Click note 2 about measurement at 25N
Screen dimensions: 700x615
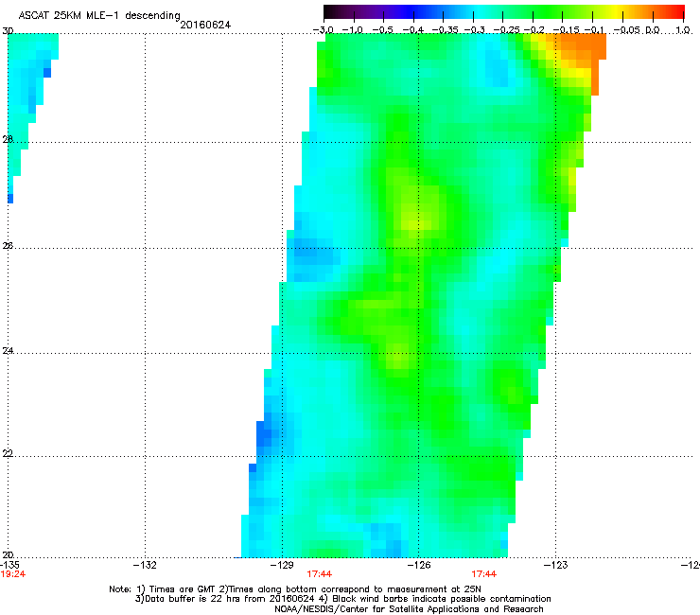[350, 589]
